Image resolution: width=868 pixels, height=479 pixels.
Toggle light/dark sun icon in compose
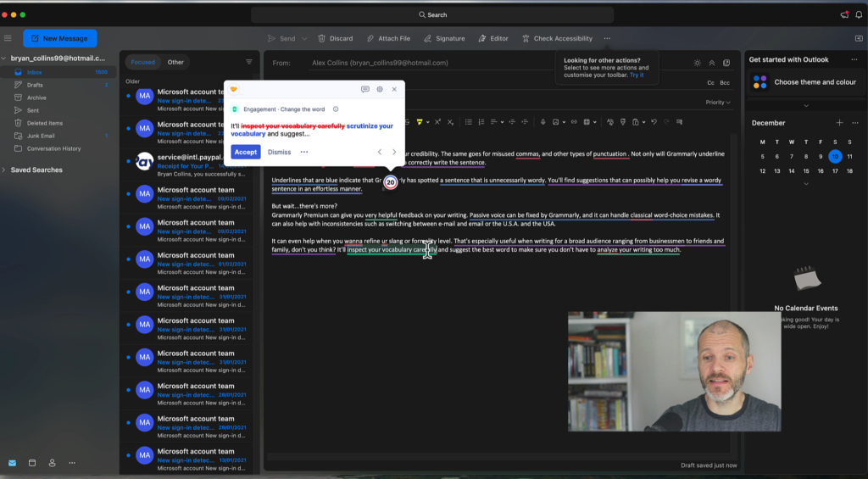click(x=698, y=63)
